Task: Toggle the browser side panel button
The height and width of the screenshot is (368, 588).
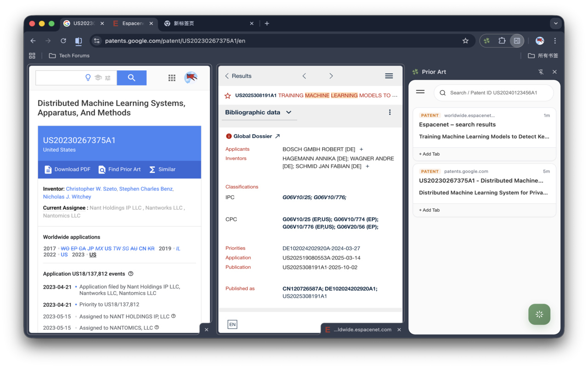Action: [517, 41]
